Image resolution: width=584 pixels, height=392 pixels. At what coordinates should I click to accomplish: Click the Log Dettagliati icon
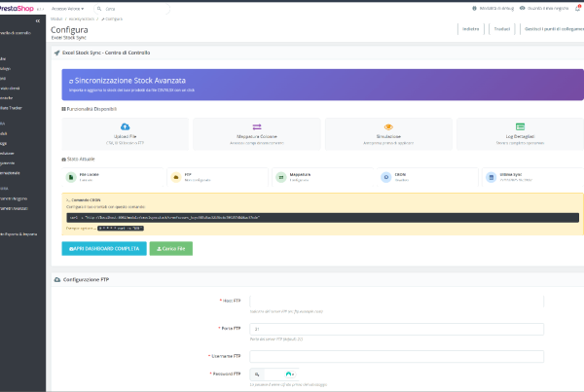click(518, 127)
